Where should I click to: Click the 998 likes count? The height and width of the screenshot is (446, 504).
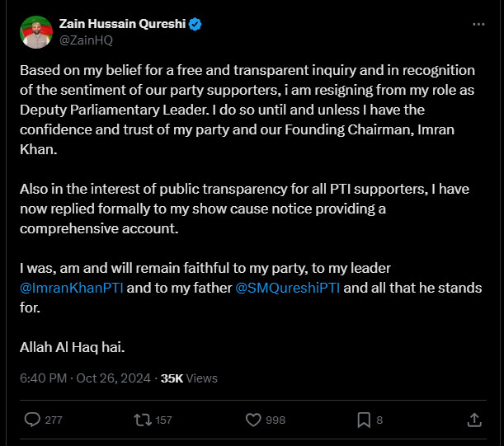[x=276, y=420]
